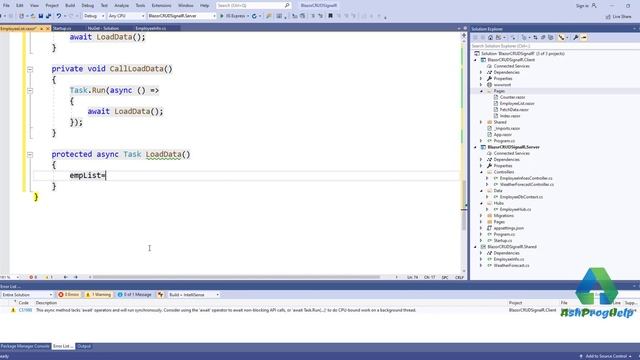The height and width of the screenshot is (360, 640).
Task: Click the editor error count indicator
Action: 33,277
